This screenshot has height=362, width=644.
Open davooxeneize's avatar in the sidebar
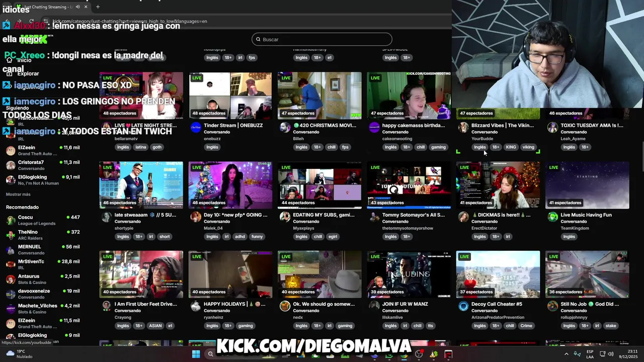(x=11, y=294)
